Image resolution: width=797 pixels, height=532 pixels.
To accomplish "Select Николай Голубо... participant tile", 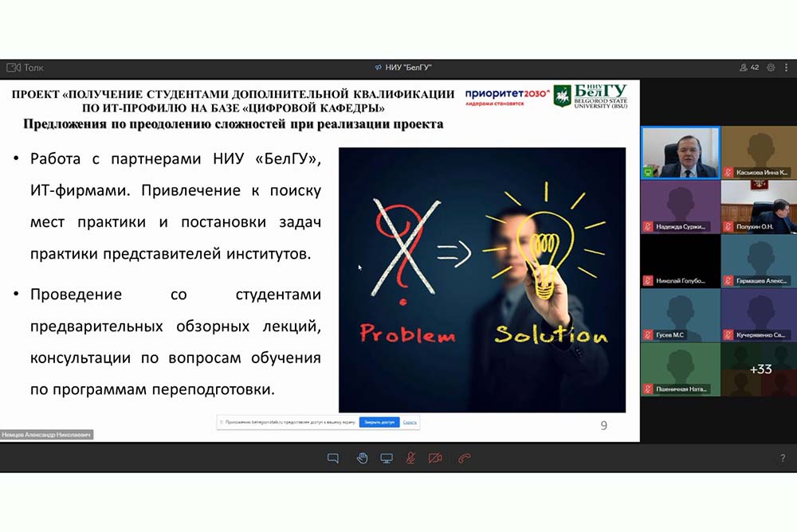I will [681, 261].
